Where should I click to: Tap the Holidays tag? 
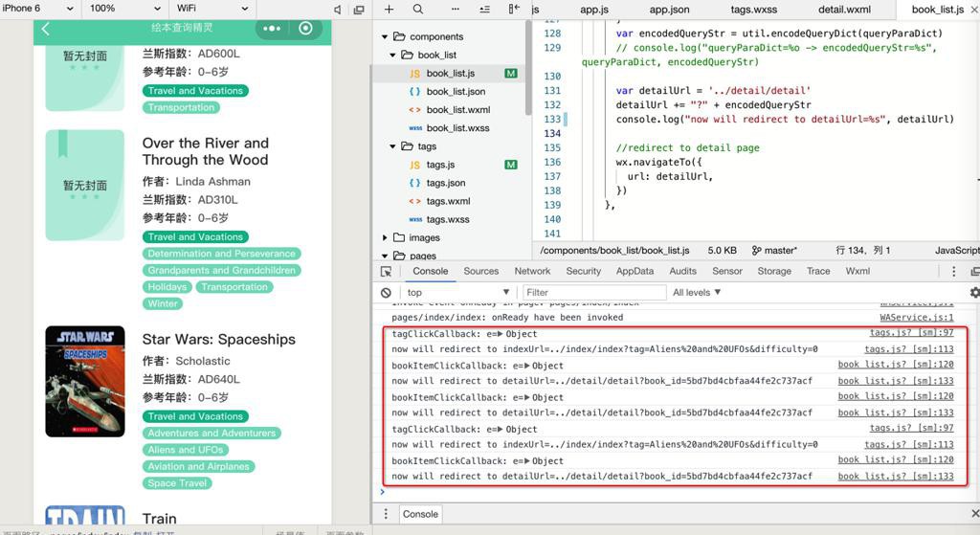coord(167,287)
